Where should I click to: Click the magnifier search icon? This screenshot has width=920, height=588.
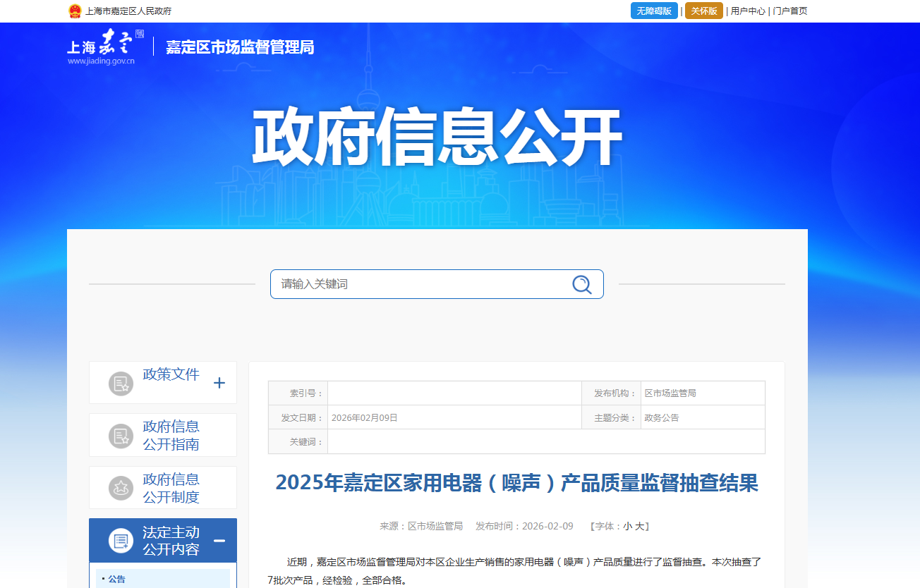tap(581, 284)
